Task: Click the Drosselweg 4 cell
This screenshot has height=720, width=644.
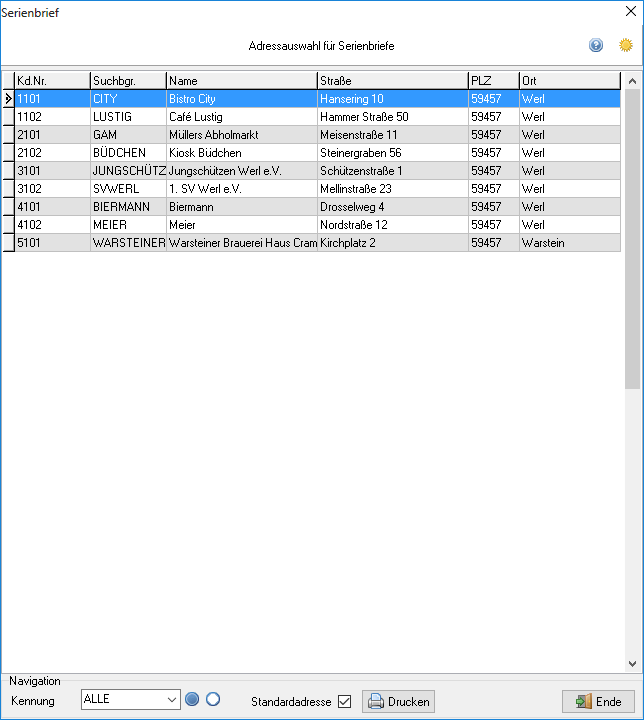Action: tap(393, 207)
